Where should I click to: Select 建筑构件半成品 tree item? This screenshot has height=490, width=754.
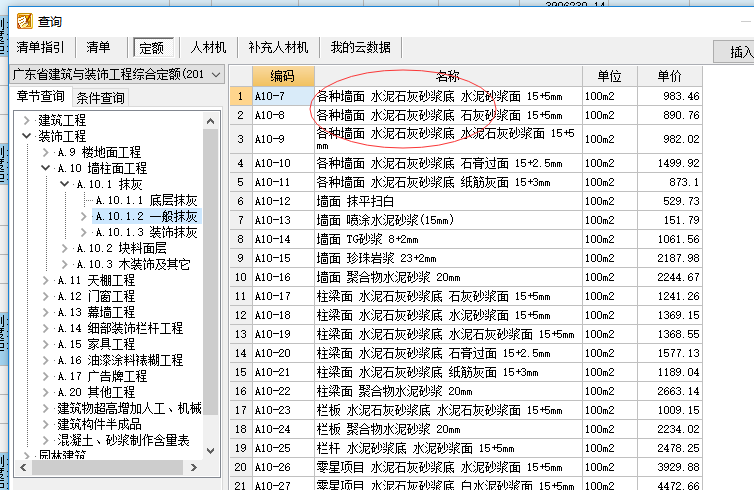tap(100, 424)
